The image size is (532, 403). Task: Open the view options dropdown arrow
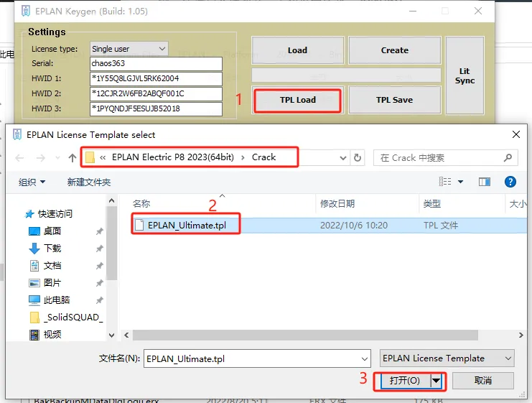460,182
